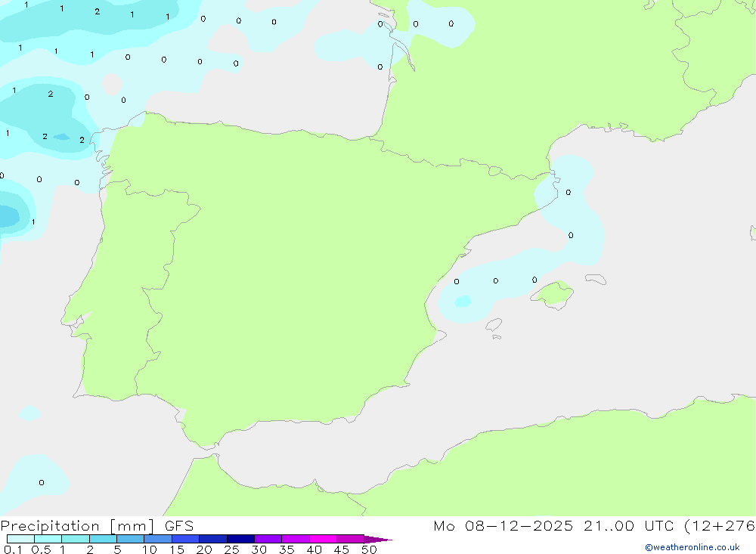The height and width of the screenshot is (554, 756).
Task: Pick the 10–15 mm legend swatch
Action: 158,539
